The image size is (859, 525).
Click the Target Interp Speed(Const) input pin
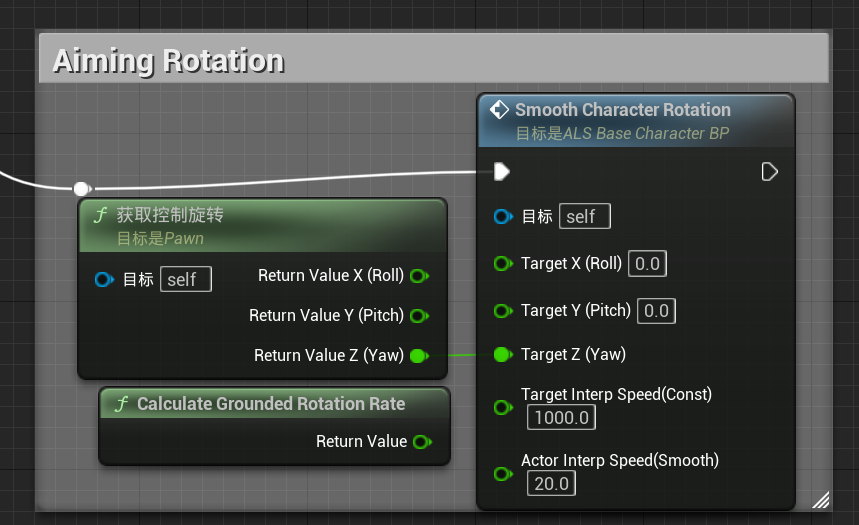tap(503, 407)
